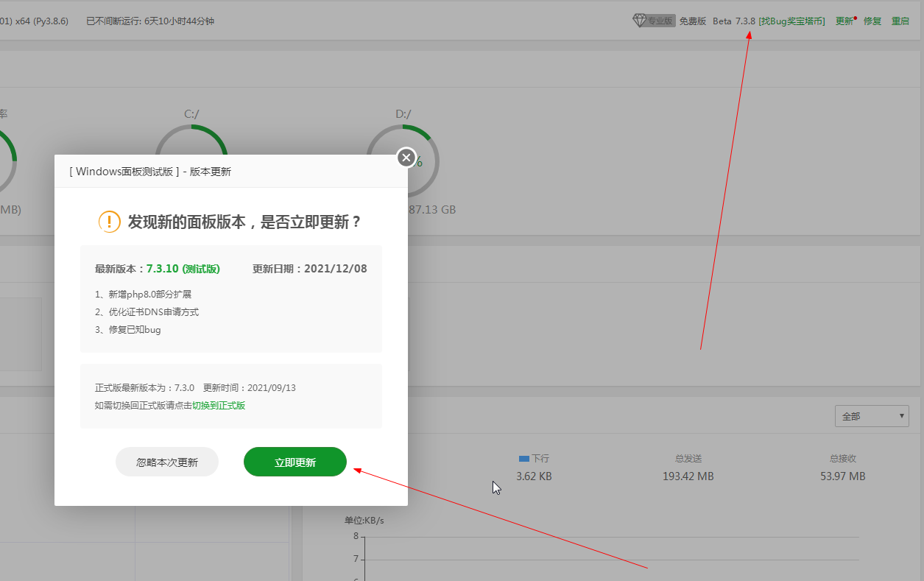Open the 切换到正式版 link
924x581 pixels.
tap(219, 406)
